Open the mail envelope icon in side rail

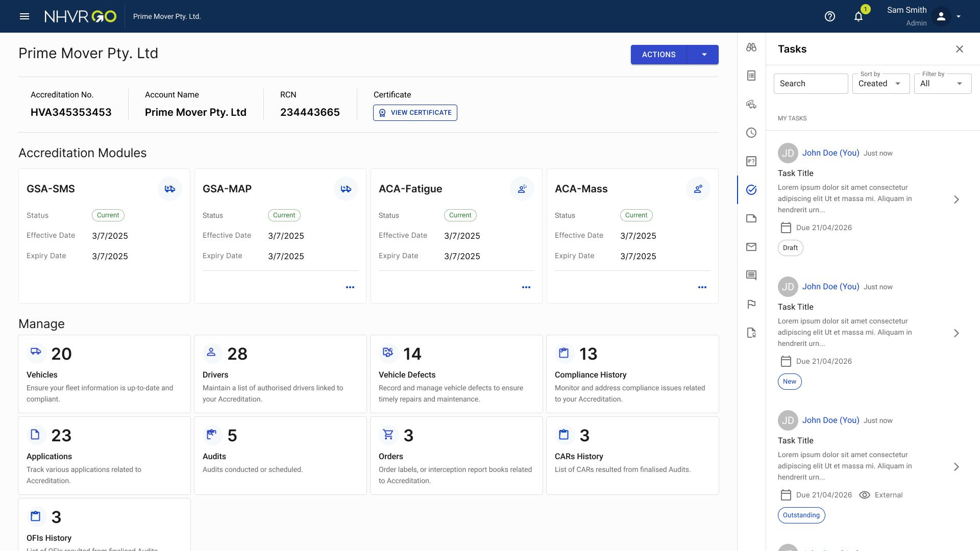pos(751,247)
